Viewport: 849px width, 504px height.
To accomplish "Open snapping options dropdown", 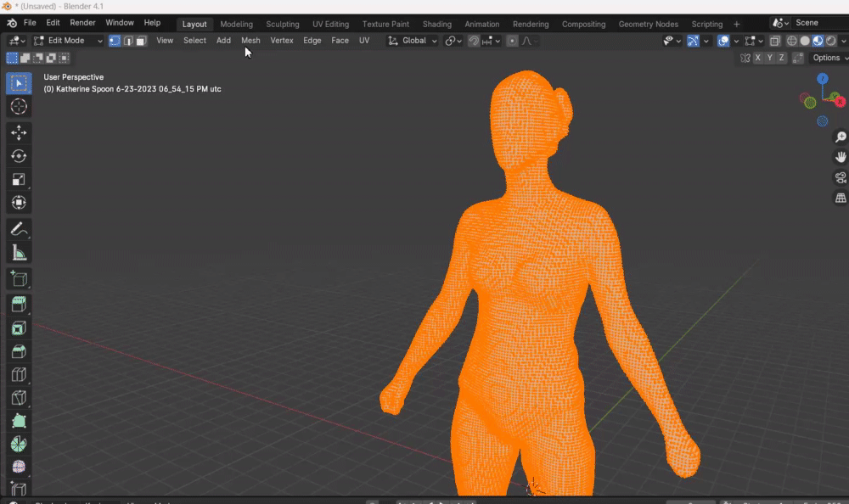I will (x=491, y=41).
